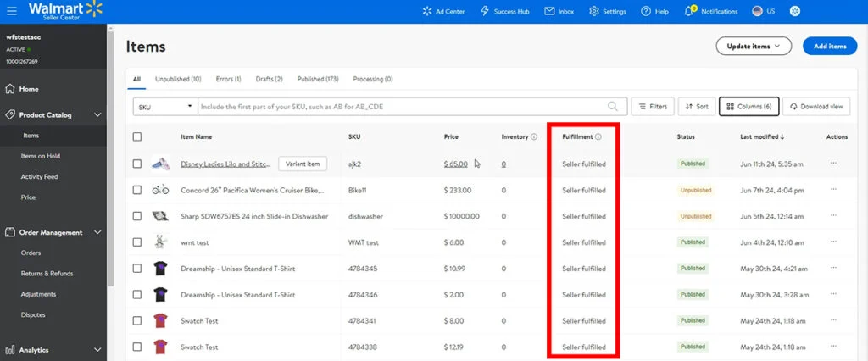Image resolution: width=868 pixels, height=361 pixels.
Task: Check the wmt test row checkbox
Action: [x=137, y=242]
